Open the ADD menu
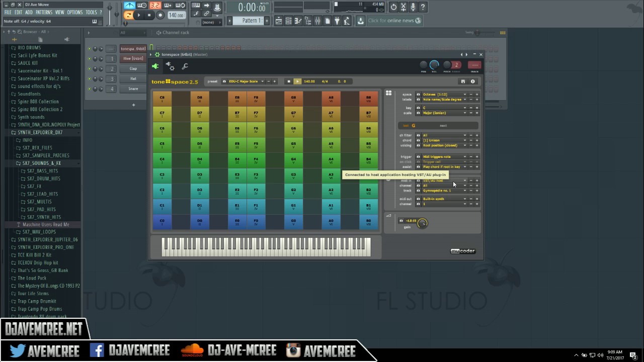644x362 pixels. click(29, 12)
